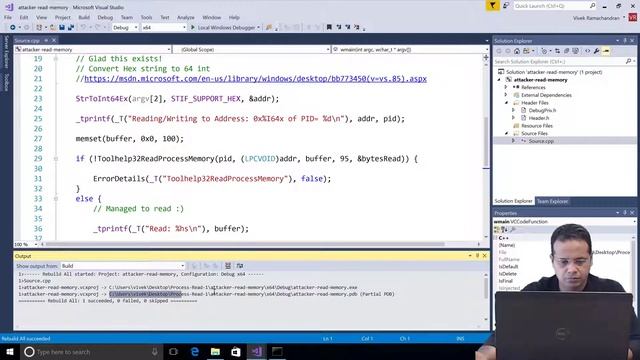Open Microsoft Store from the taskbar
This screenshot has height=360, width=640.
[x=236, y=351]
